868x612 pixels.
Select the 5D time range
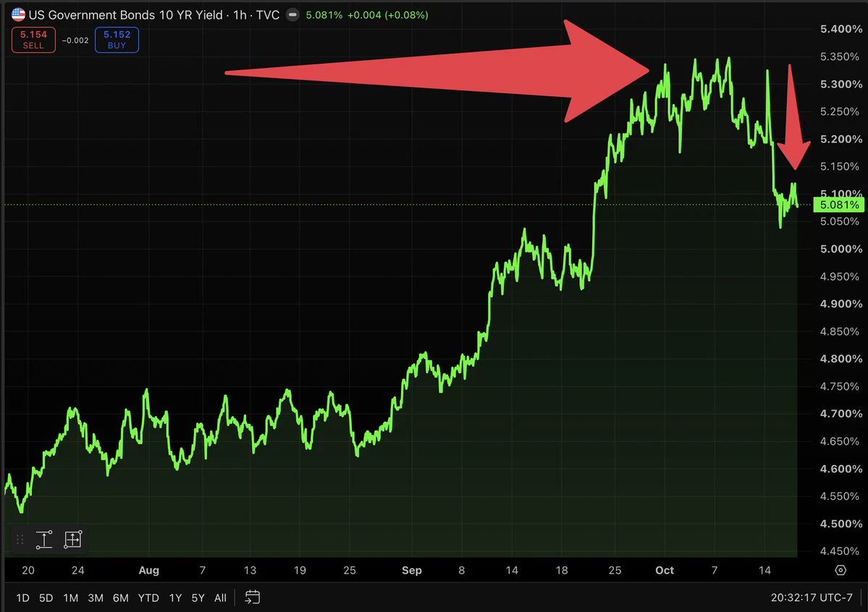[46, 598]
